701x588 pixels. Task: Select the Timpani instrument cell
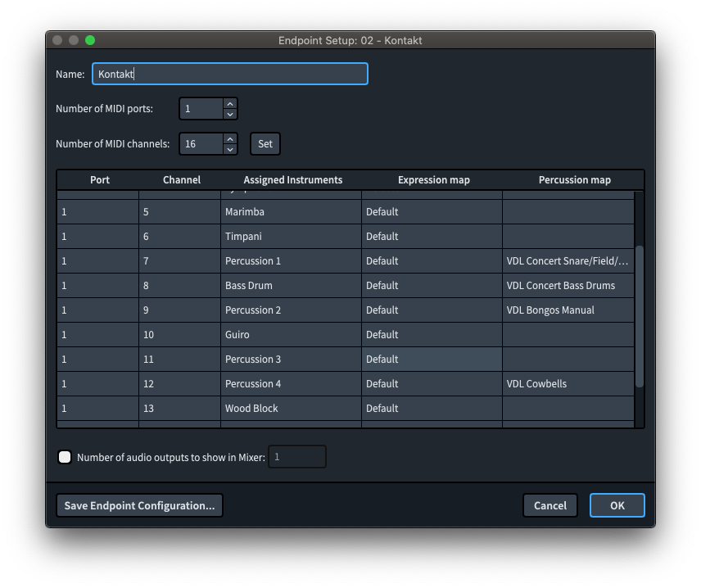(291, 237)
